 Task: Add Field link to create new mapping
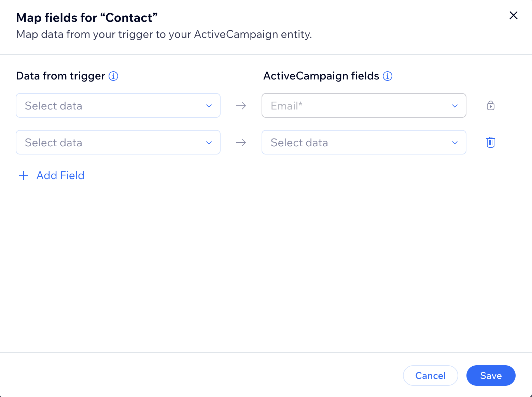click(60, 176)
